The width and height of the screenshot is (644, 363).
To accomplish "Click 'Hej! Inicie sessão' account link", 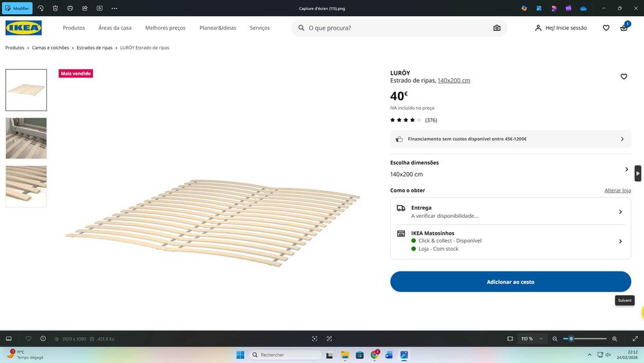I will (x=561, y=28).
